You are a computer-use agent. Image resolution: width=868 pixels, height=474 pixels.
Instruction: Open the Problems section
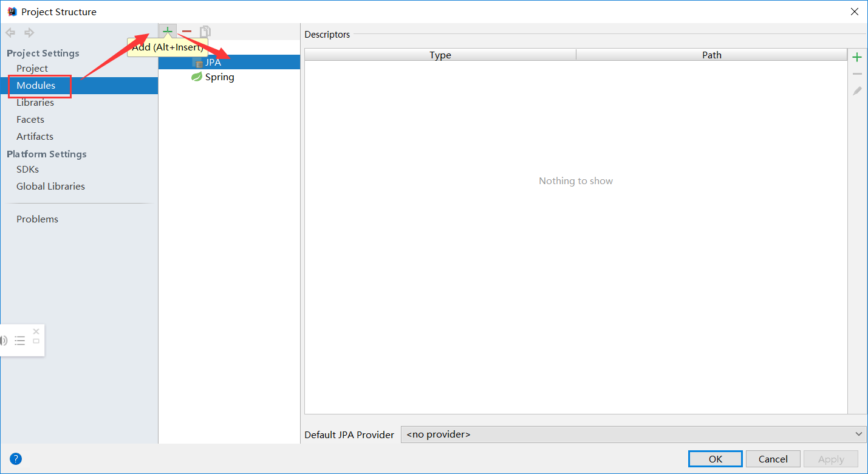38,219
